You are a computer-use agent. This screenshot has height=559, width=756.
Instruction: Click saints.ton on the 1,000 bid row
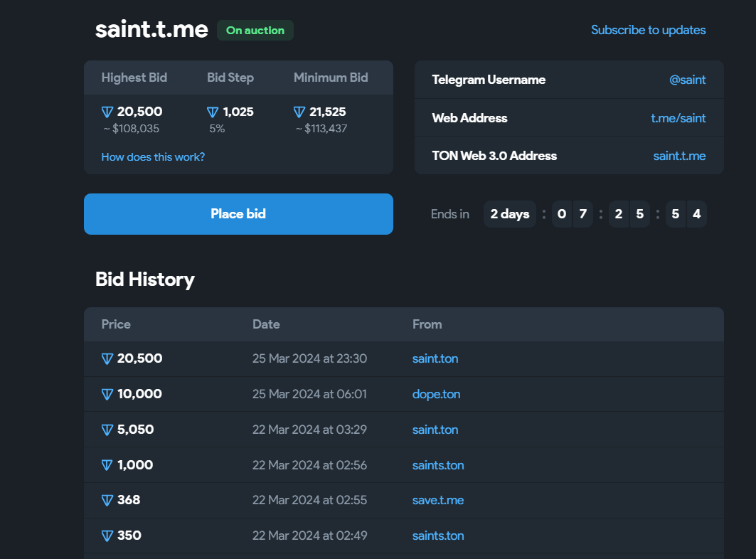pos(437,465)
